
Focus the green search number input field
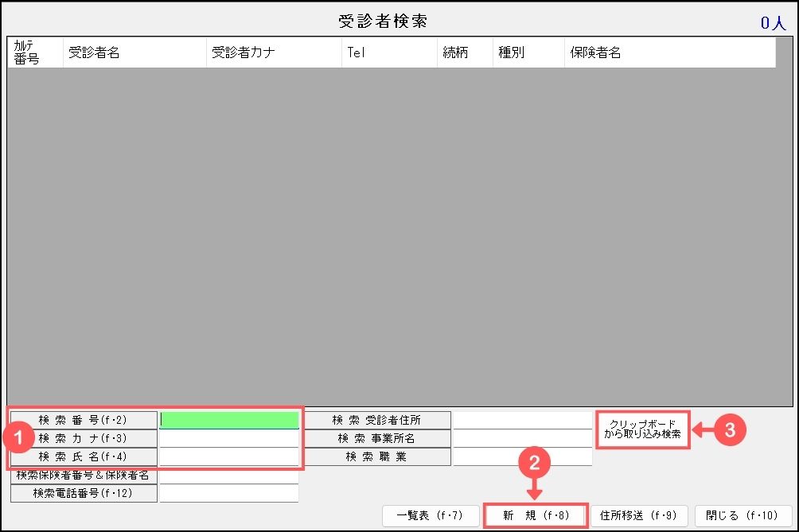coord(229,420)
